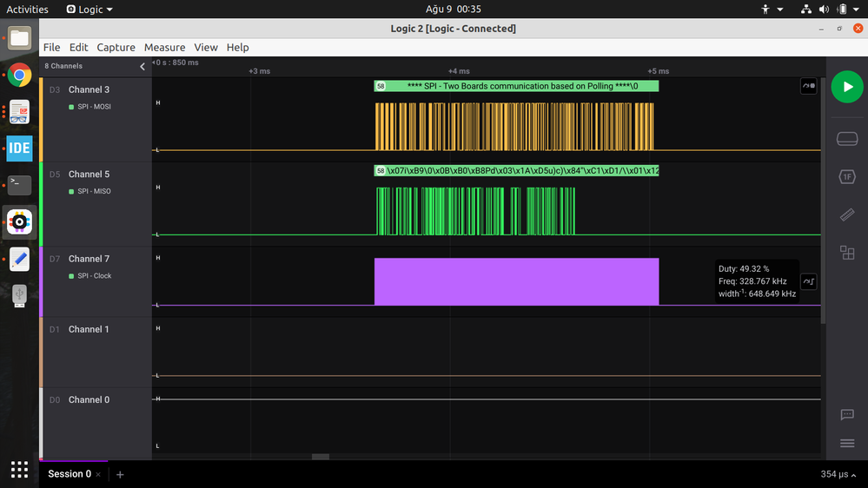Image resolution: width=868 pixels, height=488 pixels.
Task: Open the Capture menu
Action: (x=116, y=48)
